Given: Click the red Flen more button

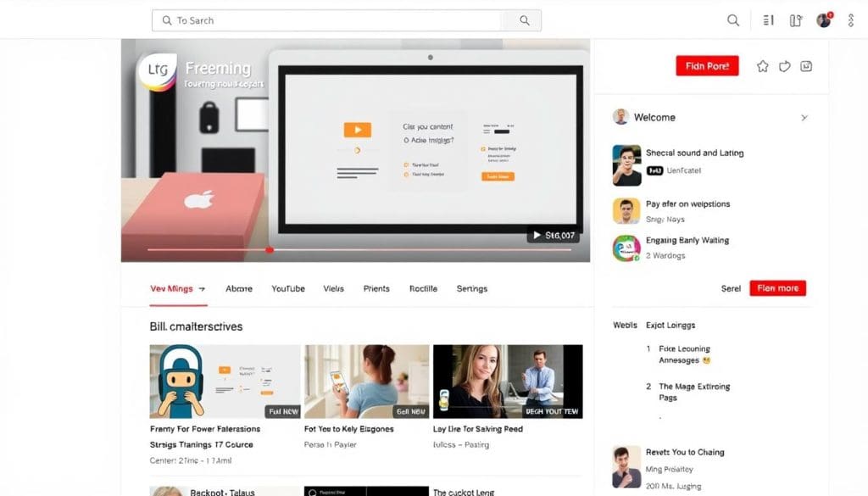Looking at the screenshot, I should (x=777, y=288).
